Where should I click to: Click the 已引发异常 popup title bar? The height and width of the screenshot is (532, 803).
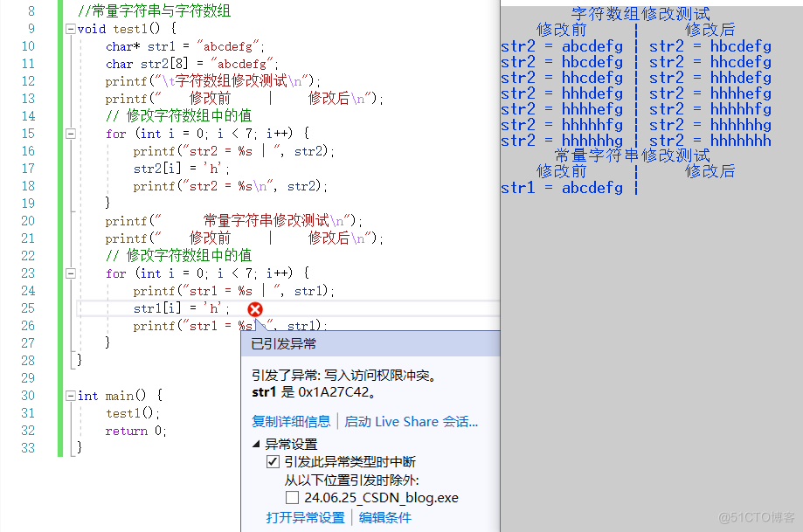[370, 343]
